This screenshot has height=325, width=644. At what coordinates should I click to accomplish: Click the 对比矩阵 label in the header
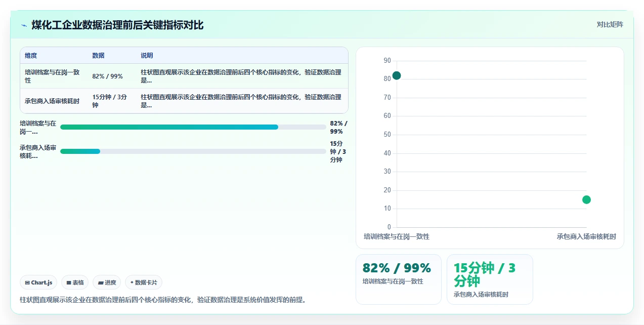(610, 24)
